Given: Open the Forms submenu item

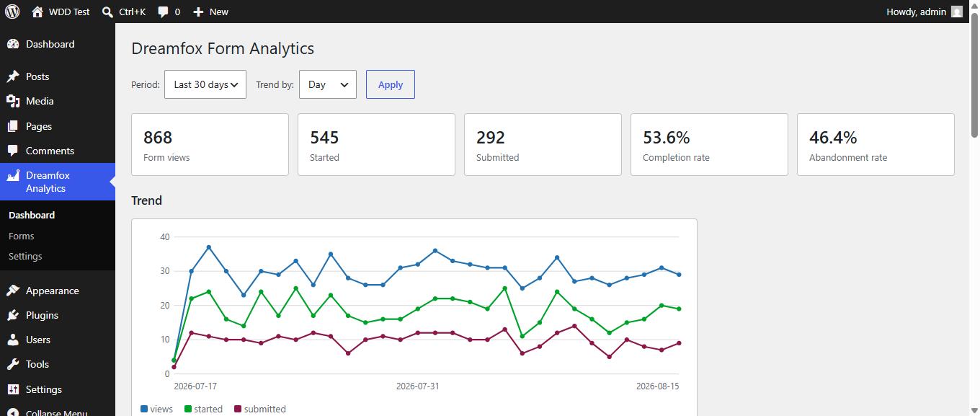Looking at the screenshot, I should coord(22,236).
